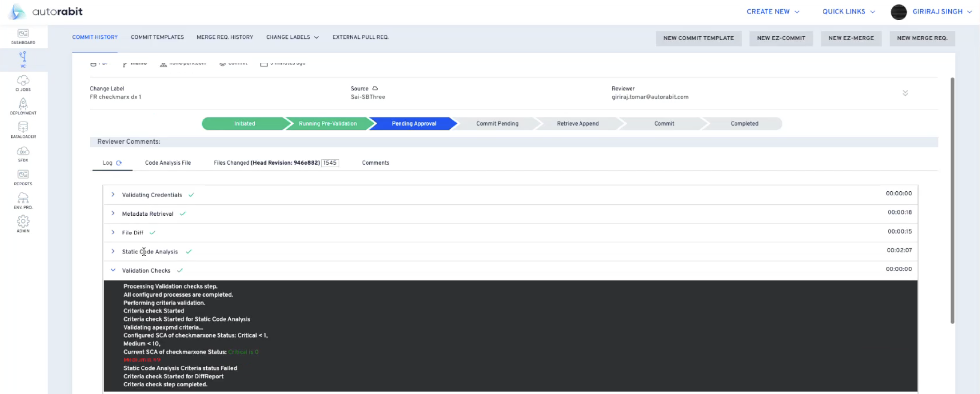980x394 pixels.
Task: Open Env. Pro. sidebar icon
Action: (23, 200)
